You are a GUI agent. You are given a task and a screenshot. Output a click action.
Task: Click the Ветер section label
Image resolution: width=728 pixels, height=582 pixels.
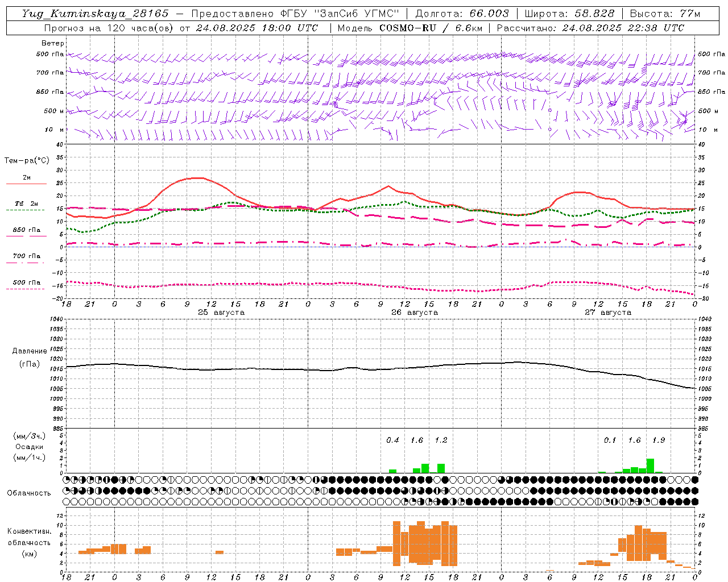53,43
